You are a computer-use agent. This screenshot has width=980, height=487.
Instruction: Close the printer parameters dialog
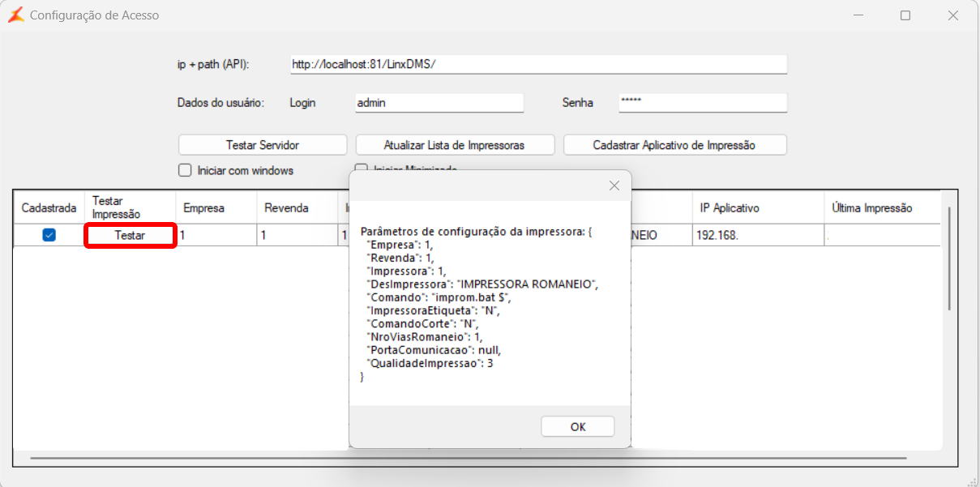point(614,186)
